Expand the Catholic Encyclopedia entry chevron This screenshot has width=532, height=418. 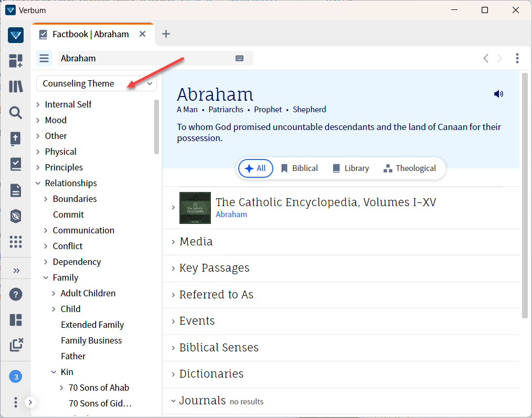[173, 207]
